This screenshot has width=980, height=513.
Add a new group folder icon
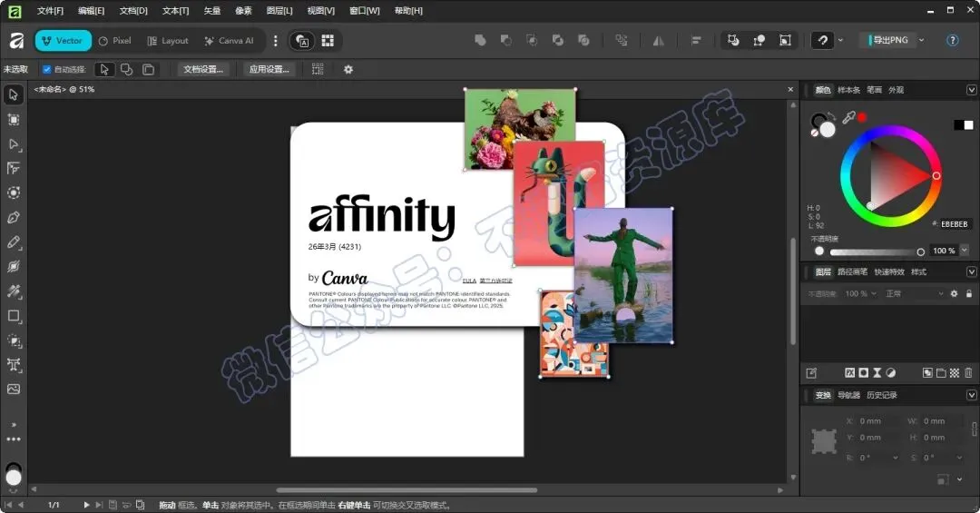(x=941, y=373)
